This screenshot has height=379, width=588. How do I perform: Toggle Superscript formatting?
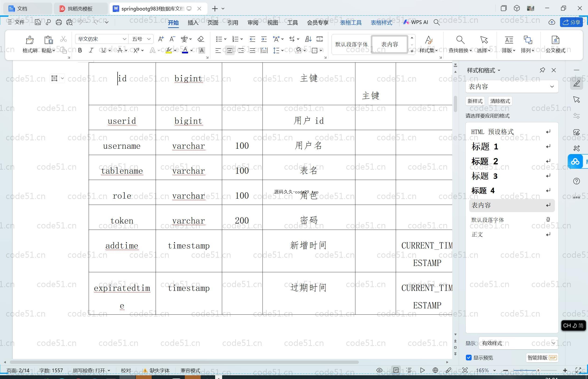pyautogui.click(x=136, y=50)
